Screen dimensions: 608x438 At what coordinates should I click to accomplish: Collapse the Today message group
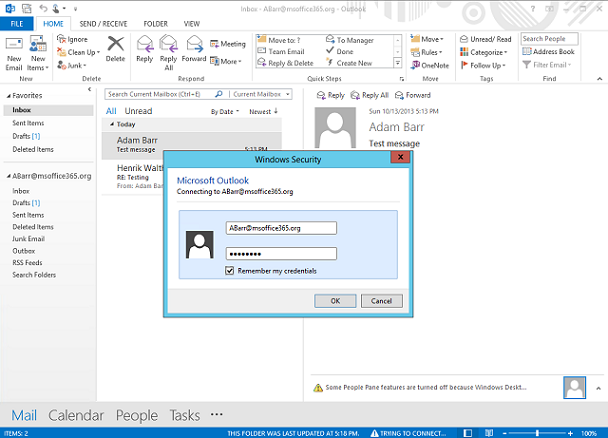112,124
